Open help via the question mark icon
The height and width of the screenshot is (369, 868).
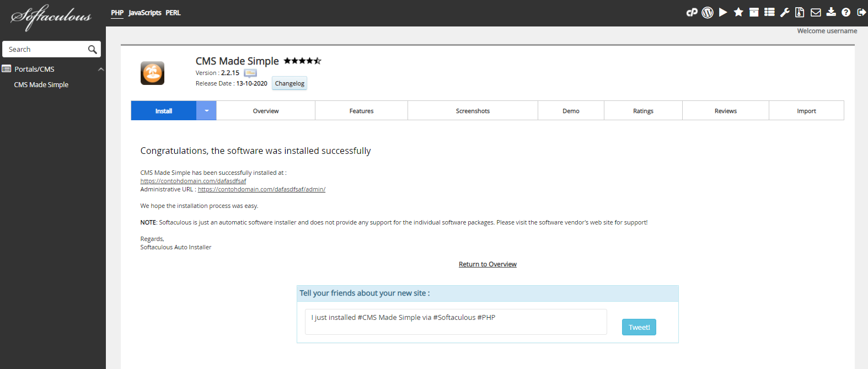coord(846,12)
